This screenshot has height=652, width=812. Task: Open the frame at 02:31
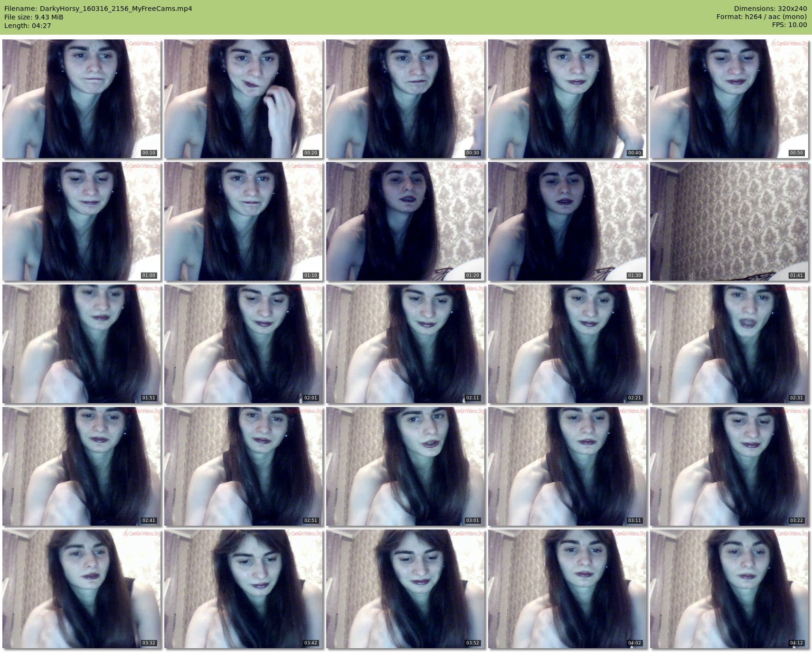pyautogui.click(x=729, y=344)
